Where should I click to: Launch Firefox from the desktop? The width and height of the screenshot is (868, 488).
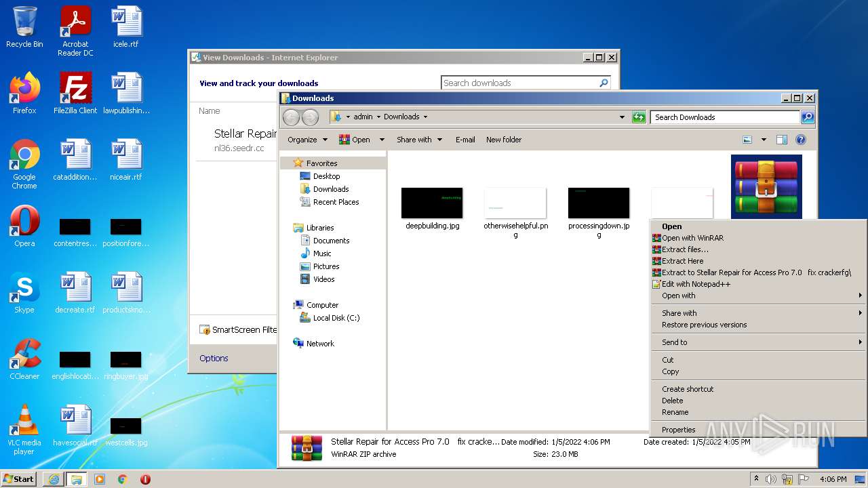click(24, 93)
